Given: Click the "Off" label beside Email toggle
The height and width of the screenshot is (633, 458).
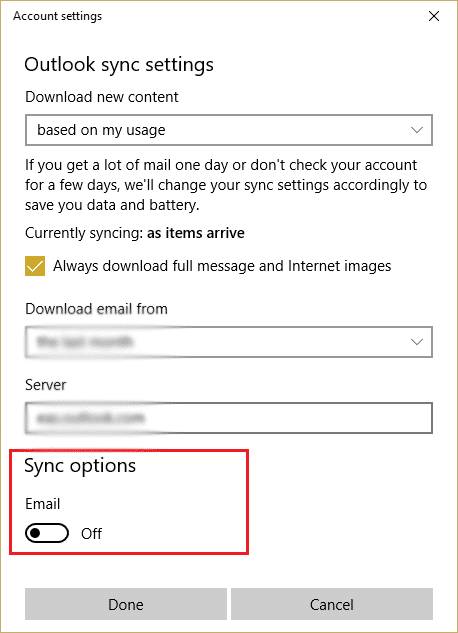Looking at the screenshot, I should click(x=92, y=534).
